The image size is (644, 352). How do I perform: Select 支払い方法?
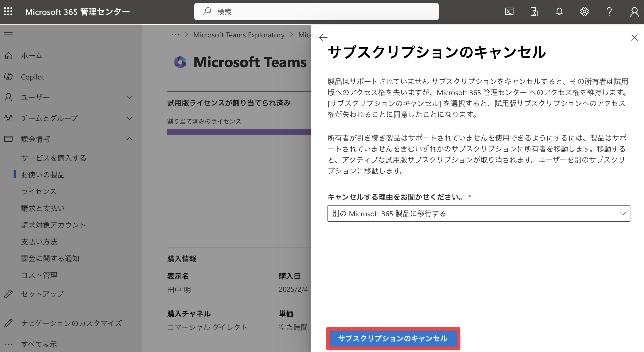click(39, 242)
